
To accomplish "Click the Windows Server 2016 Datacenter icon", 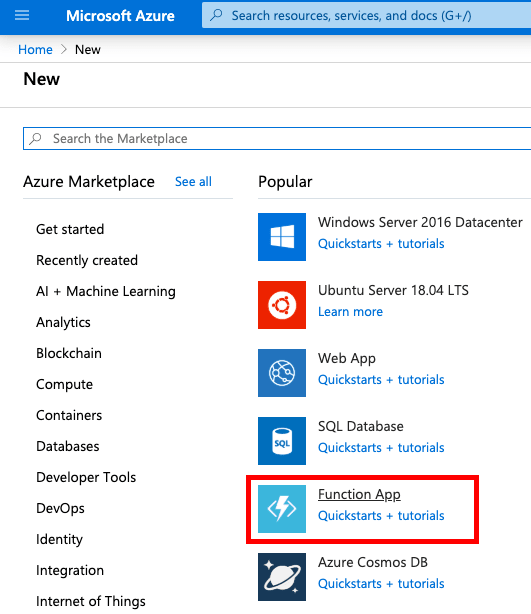I will (282, 237).
